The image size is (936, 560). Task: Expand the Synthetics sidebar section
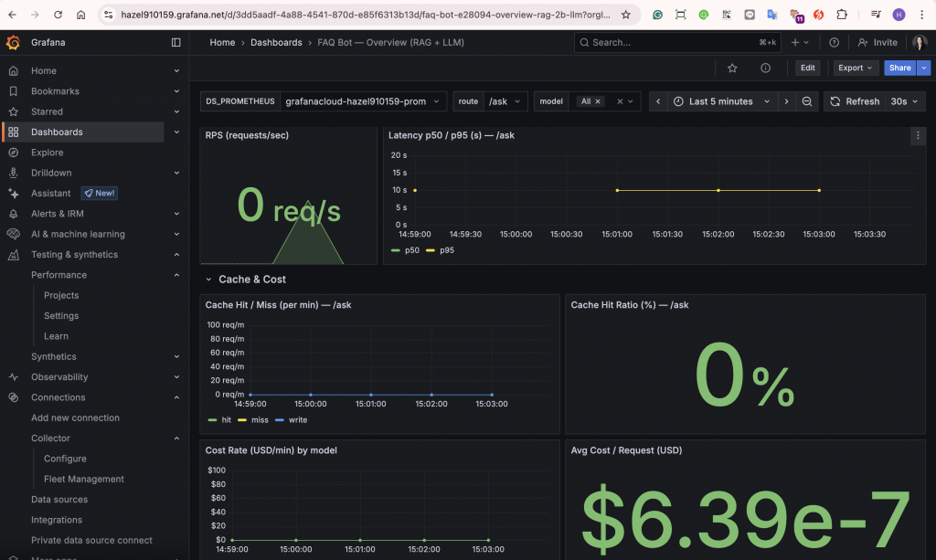pos(176,356)
